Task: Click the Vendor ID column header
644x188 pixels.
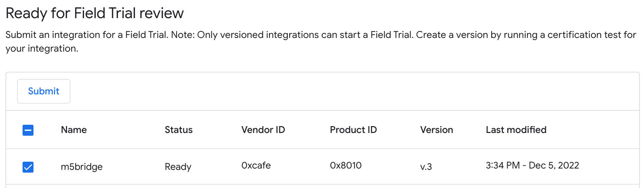Action: pos(263,130)
